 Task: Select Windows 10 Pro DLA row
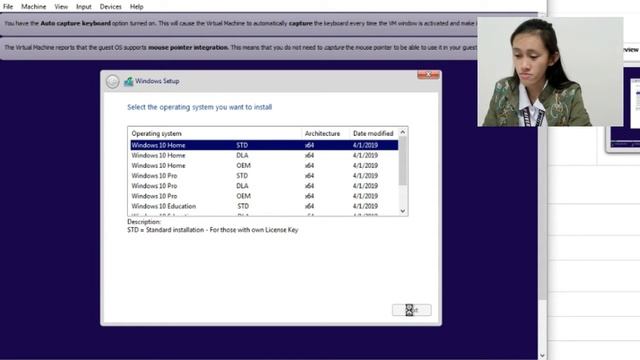(x=264, y=186)
